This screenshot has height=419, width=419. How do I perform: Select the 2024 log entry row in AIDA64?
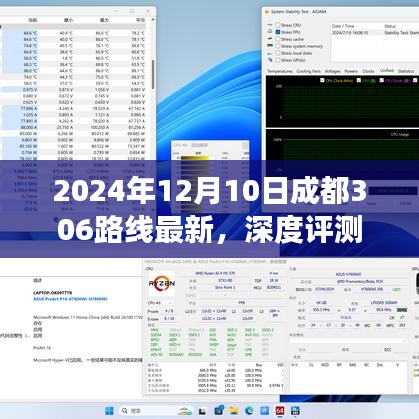coord(375,33)
